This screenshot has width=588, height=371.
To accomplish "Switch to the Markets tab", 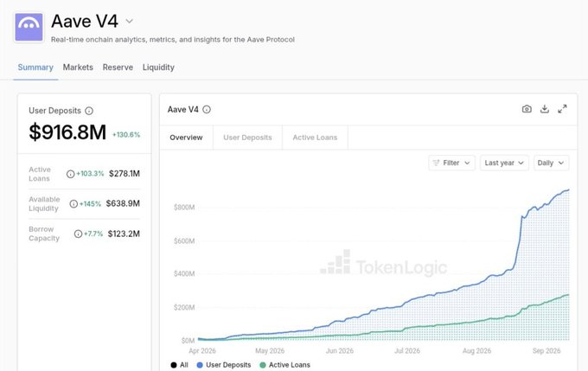I will tap(78, 67).
